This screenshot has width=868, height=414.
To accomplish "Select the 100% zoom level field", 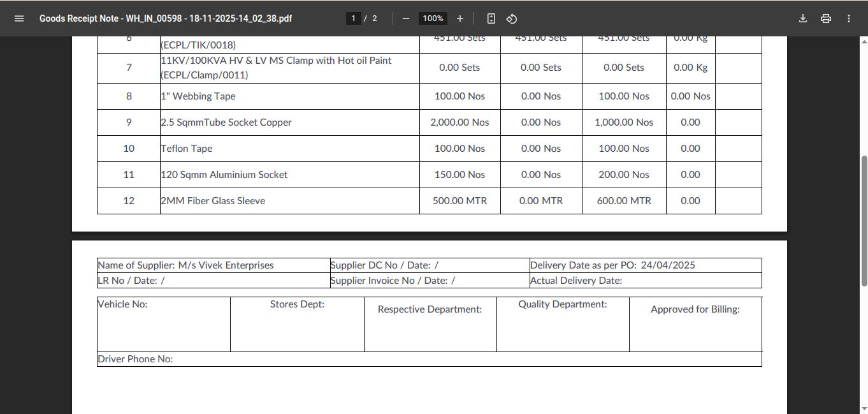I will (433, 18).
